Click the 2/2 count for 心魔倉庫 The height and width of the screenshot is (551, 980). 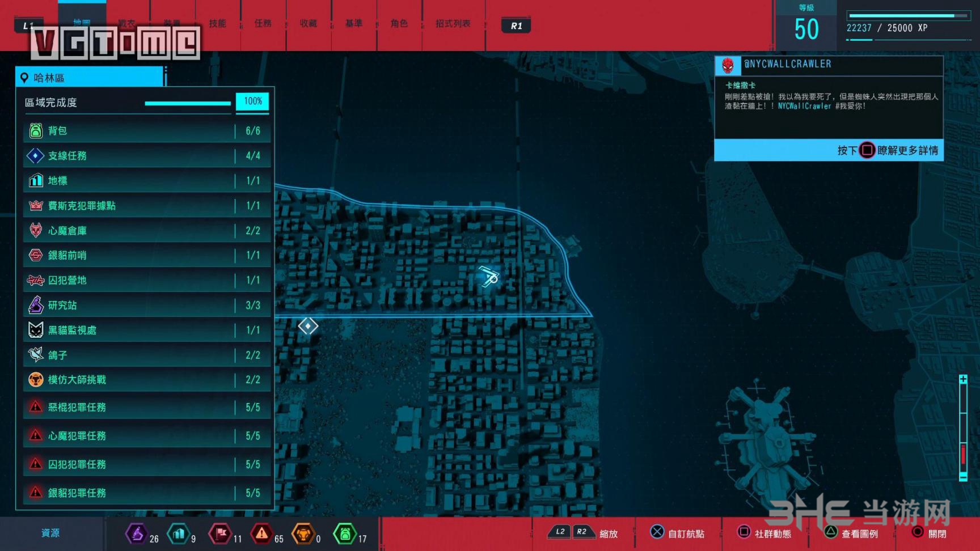253,230
